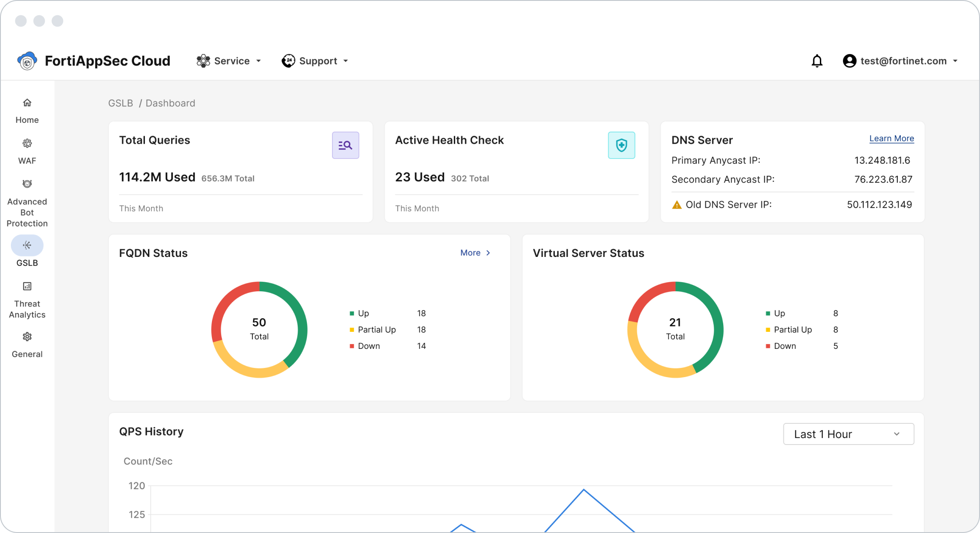Click the Total Queries search icon
The height and width of the screenshot is (533, 980).
tap(345, 145)
